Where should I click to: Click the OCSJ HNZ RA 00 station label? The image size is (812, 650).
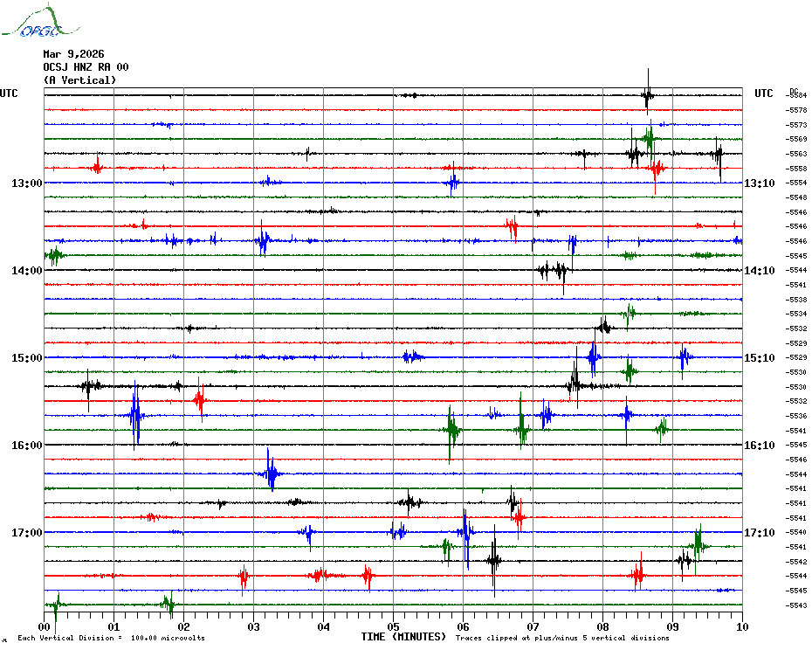[x=86, y=67]
